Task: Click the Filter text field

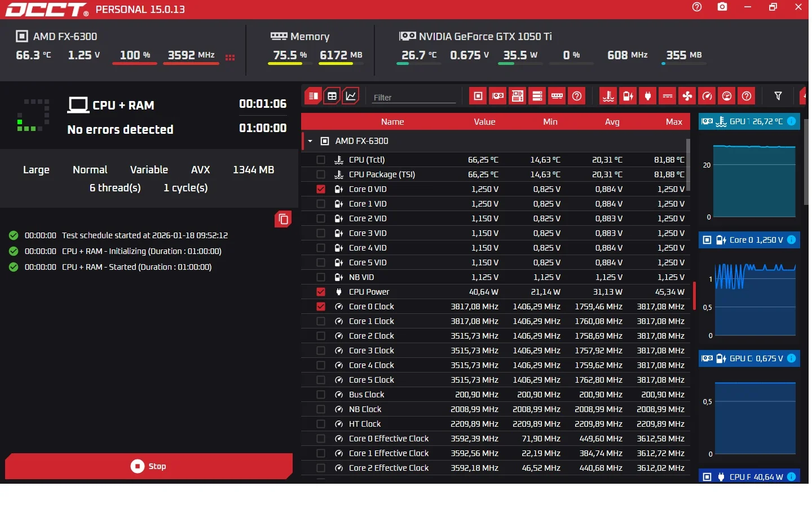Action: pyautogui.click(x=414, y=97)
